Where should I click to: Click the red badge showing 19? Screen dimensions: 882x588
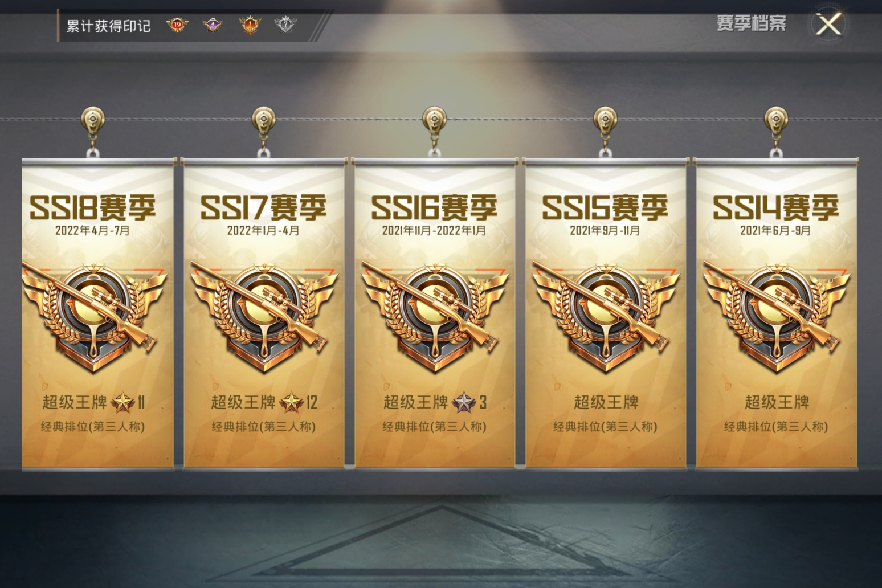pos(177,25)
